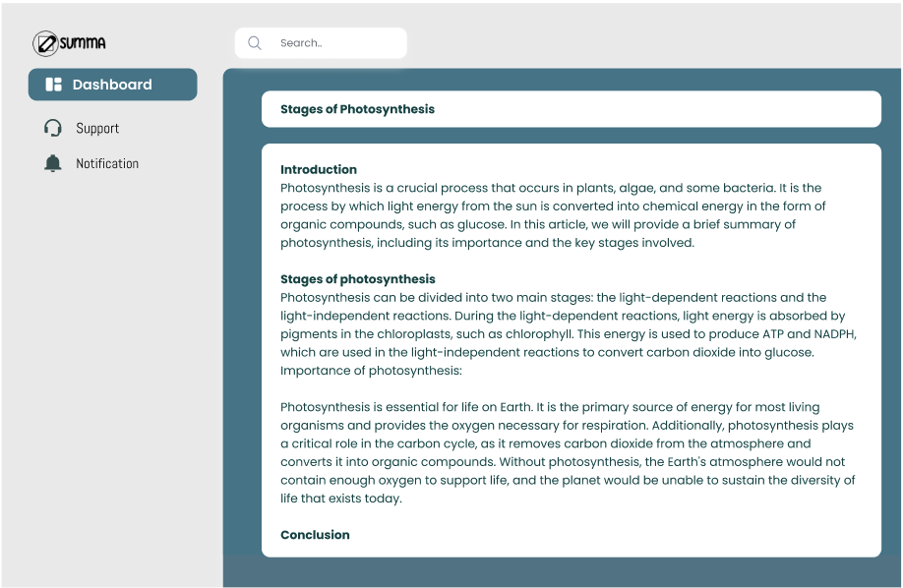Click the Stages of photosynthesis subheading

358,278
